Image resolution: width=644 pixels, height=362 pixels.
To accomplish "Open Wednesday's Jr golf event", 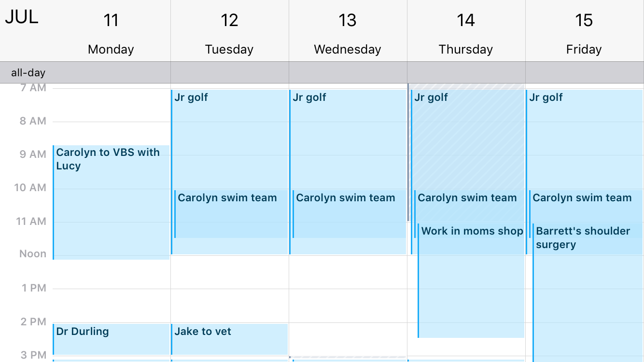I will point(348,140).
